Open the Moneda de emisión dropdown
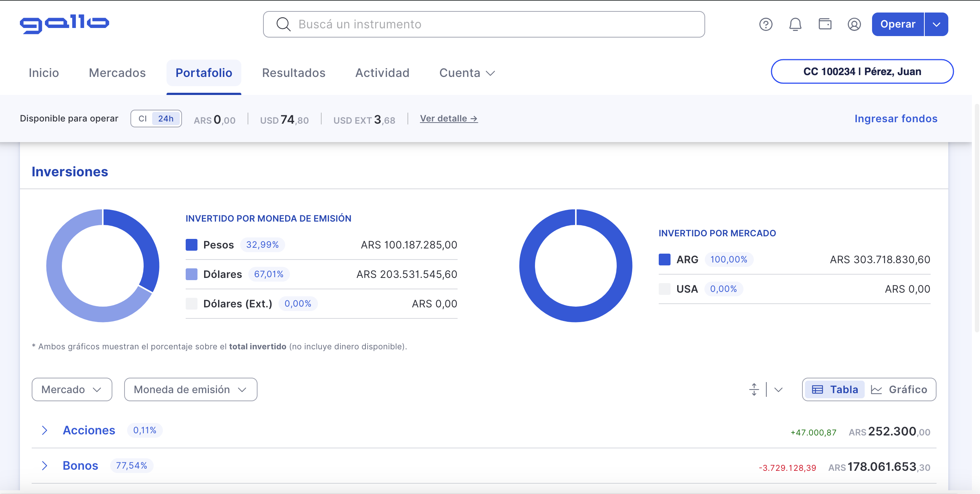The height and width of the screenshot is (494, 980). coord(190,389)
